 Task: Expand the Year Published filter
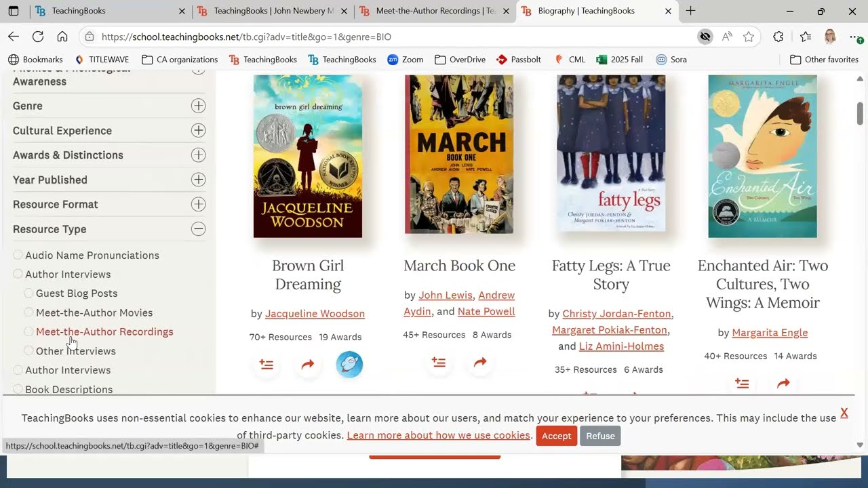[x=198, y=180]
